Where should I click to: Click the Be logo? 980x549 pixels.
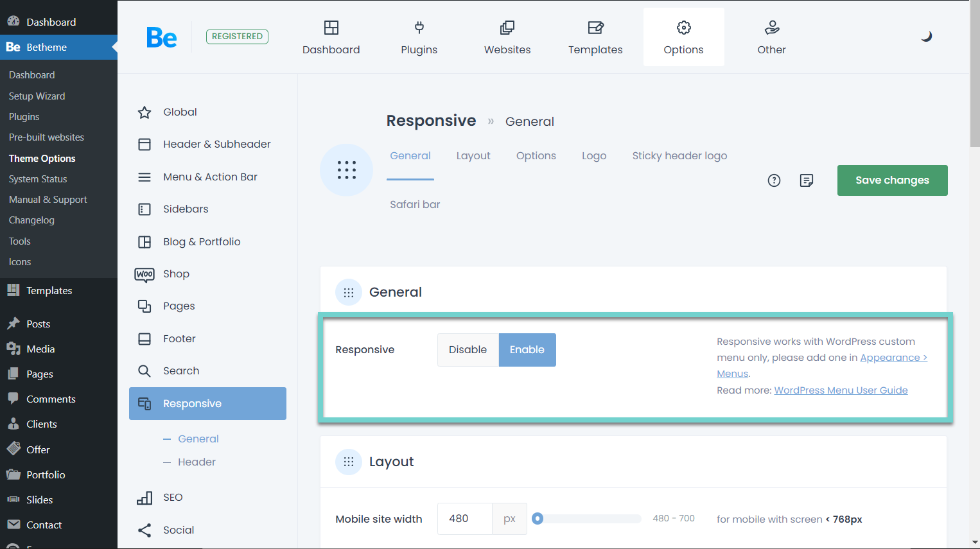(162, 38)
